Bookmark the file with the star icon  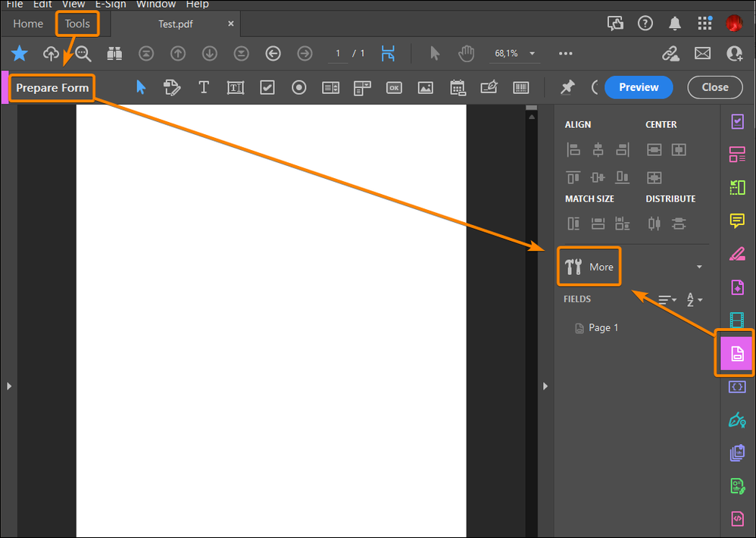(20, 54)
